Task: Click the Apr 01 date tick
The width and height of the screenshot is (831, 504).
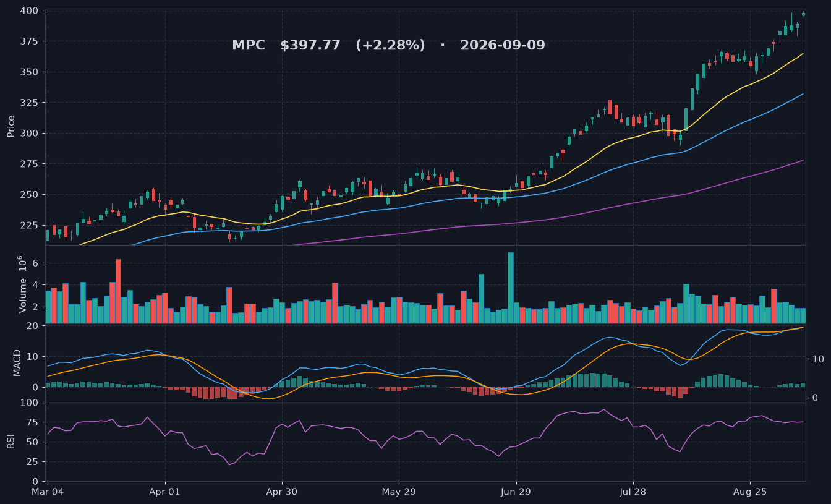Action: (x=165, y=492)
